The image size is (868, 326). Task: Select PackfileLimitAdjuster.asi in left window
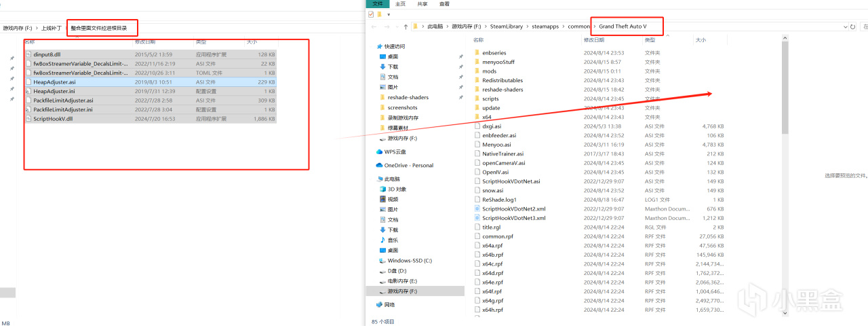pyautogui.click(x=63, y=100)
